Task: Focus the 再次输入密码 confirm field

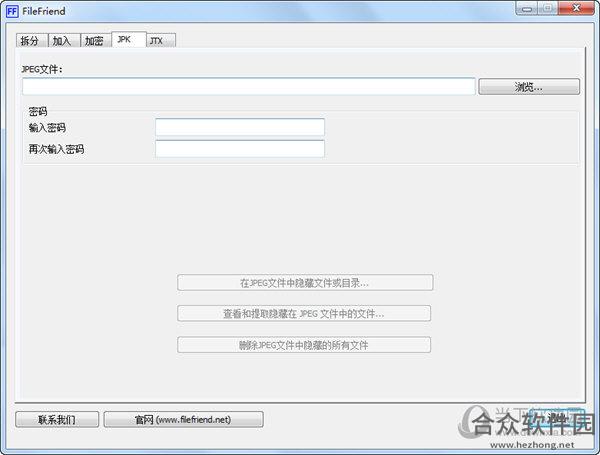Action: click(240, 149)
